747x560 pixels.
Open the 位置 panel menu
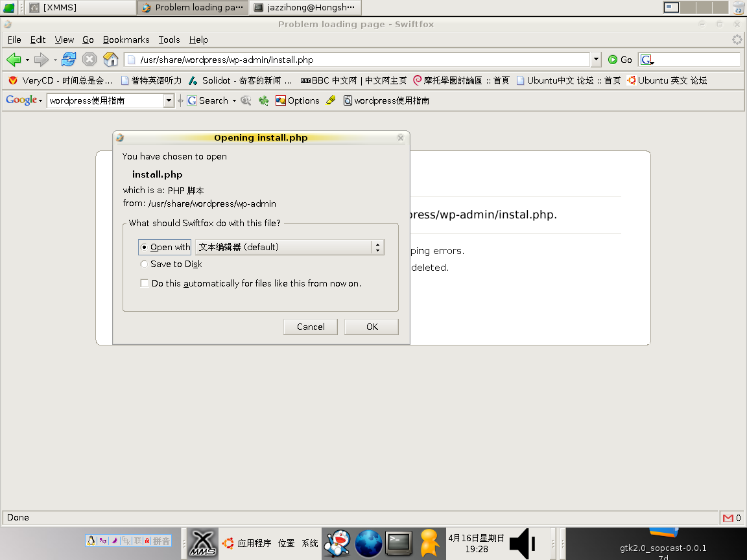287,543
